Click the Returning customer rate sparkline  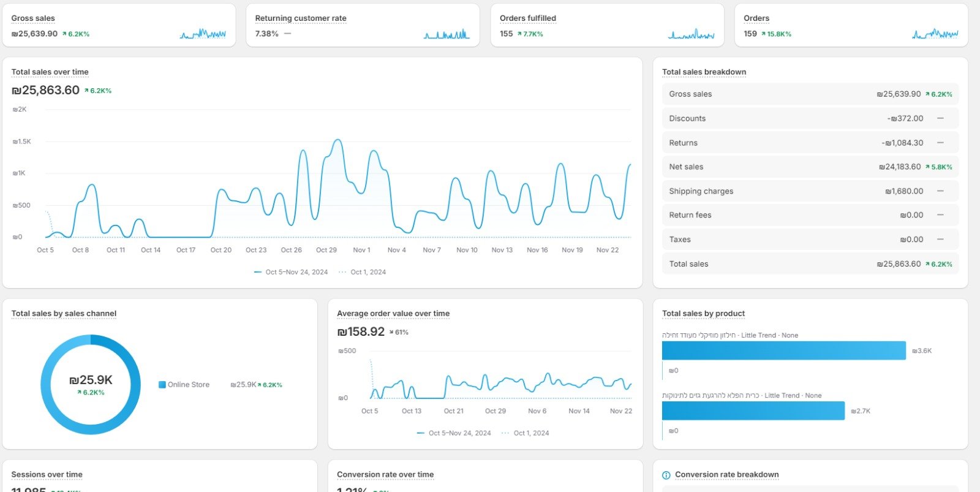click(447, 34)
